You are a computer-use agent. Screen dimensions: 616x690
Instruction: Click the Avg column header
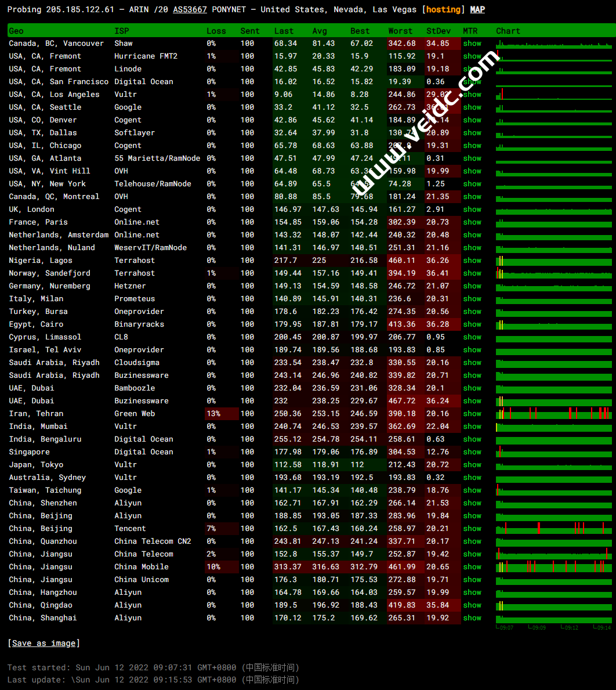tap(320, 31)
